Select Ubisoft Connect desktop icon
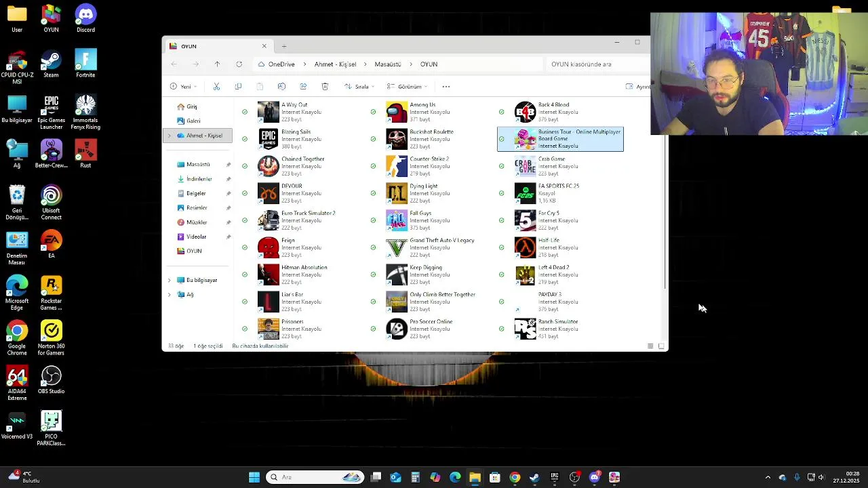The image size is (868, 488). click(51, 203)
